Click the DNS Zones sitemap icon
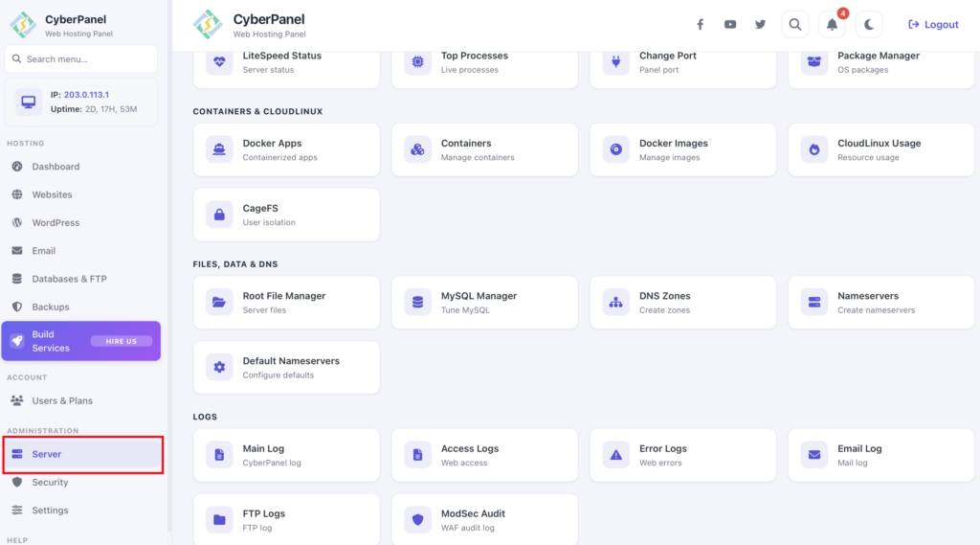This screenshot has height=545, width=980. click(615, 303)
